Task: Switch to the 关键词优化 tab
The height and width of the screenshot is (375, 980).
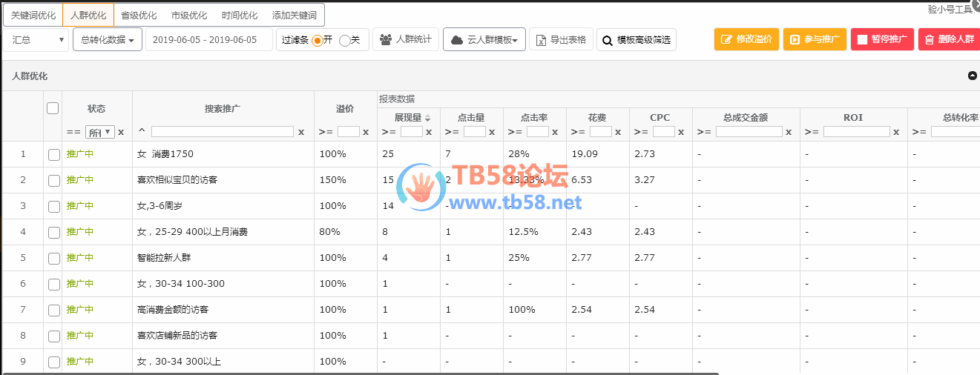Action: (x=33, y=15)
